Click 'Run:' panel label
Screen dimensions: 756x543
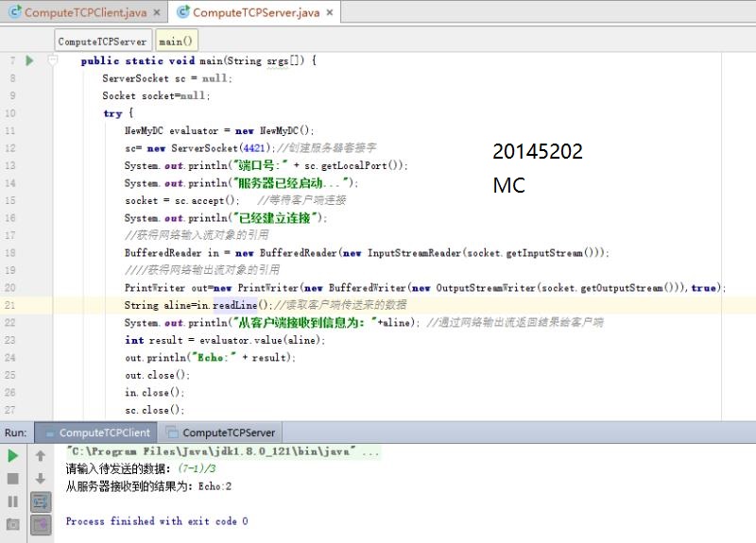16,433
